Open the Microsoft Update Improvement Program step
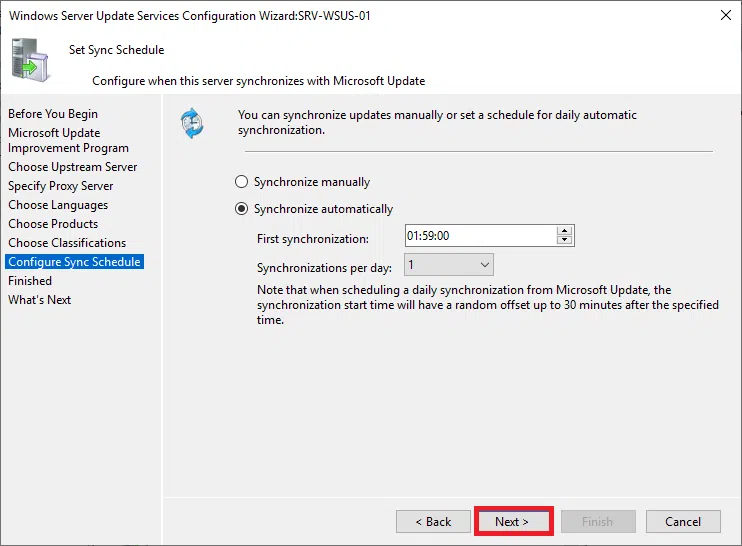Screen dimensions: 742x546 pos(68,140)
